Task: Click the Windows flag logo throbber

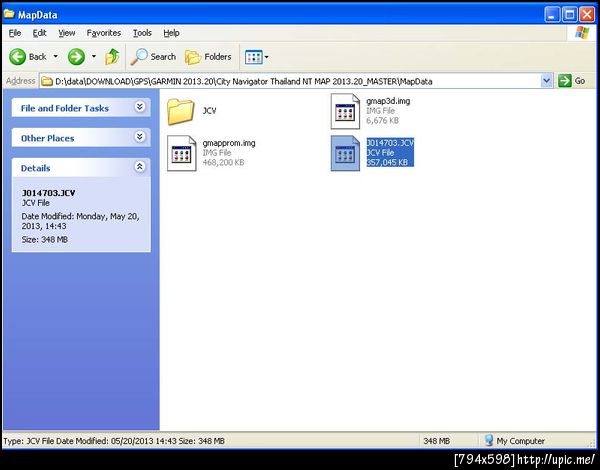Action: 582,33
